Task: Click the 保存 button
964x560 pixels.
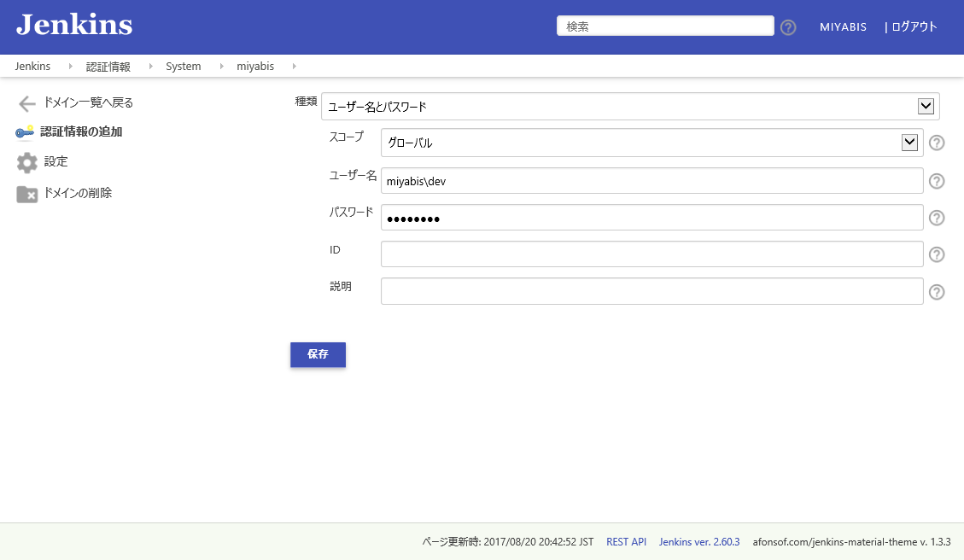Action: [x=318, y=354]
